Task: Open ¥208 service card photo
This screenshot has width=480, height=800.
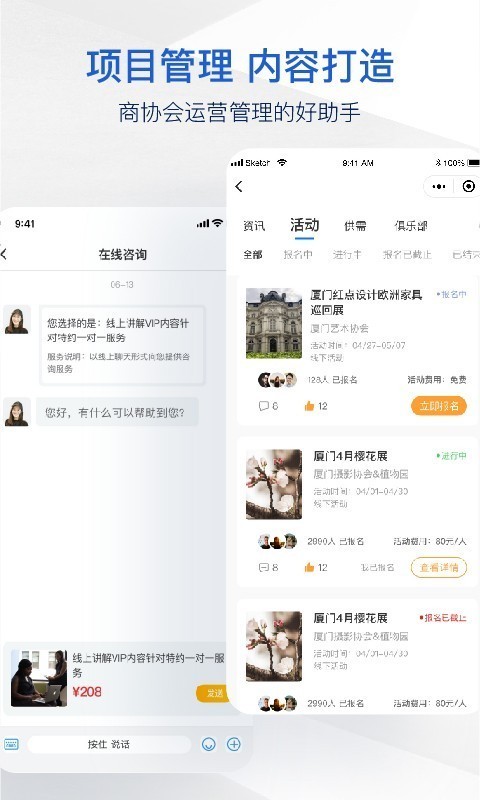Action: coord(39,678)
